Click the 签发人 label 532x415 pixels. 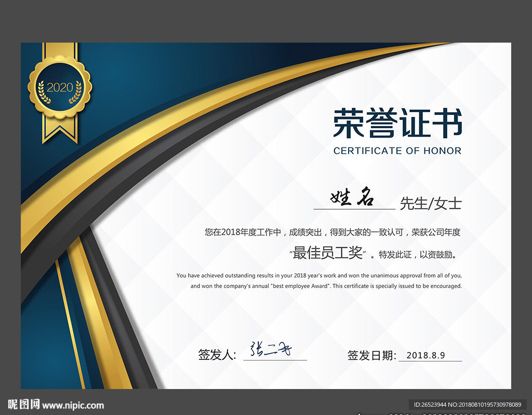point(217,355)
